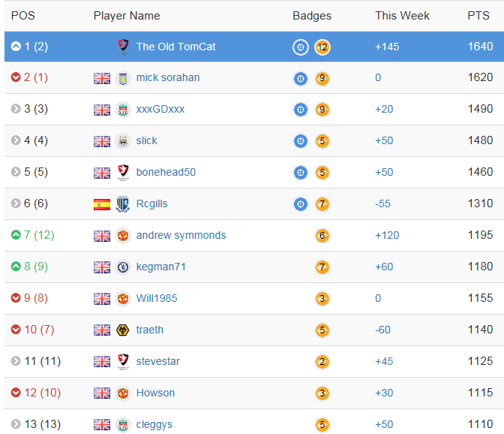Click the orange 12 badge for The Old TomCat
This screenshot has height=434, width=504.
pos(322,47)
